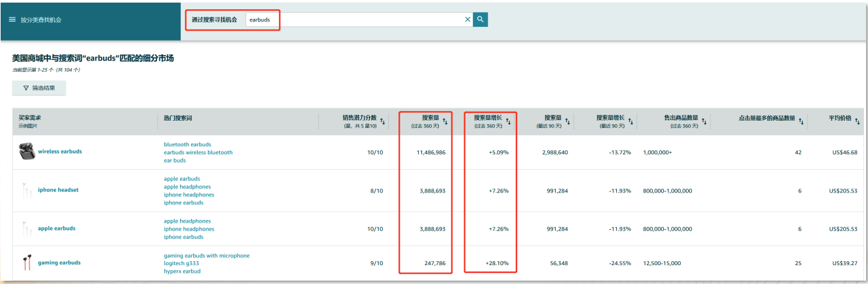Click the 买家需求 column header
The height and width of the screenshot is (284, 868).
(x=30, y=118)
